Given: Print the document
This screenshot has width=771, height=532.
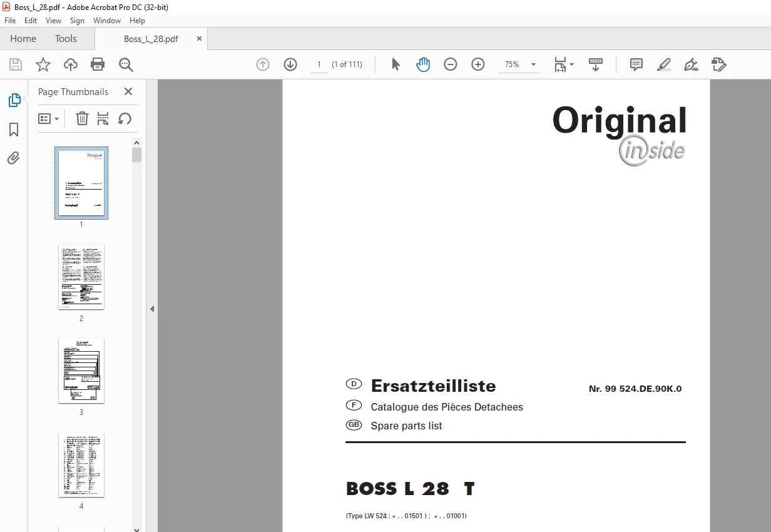Looking at the screenshot, I should coord(98,64).
